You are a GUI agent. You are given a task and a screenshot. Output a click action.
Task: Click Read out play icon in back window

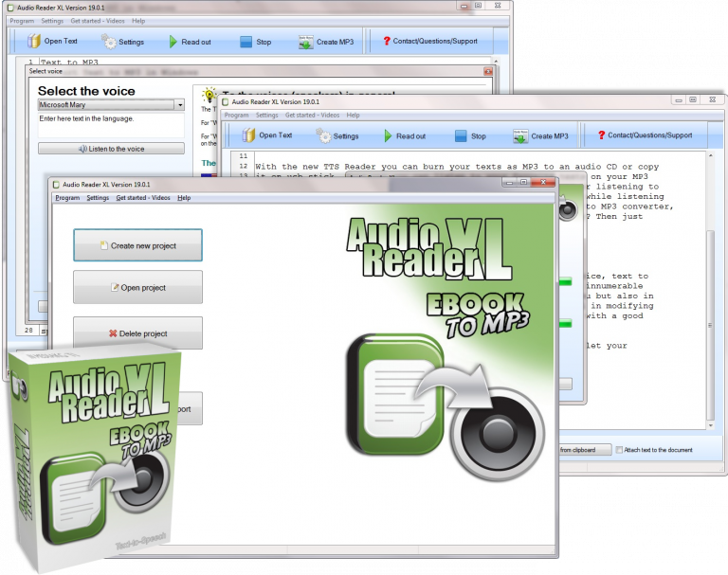click(173, 42)
